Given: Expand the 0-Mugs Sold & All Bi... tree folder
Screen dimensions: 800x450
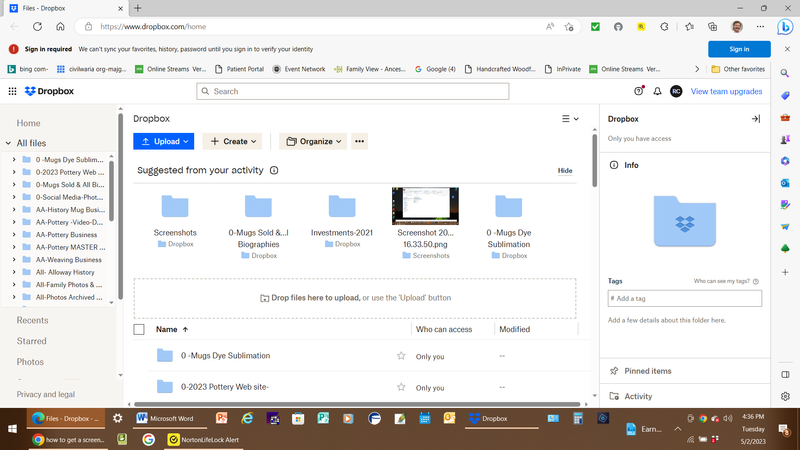Looking at the screenshot, I should [14, 185].
